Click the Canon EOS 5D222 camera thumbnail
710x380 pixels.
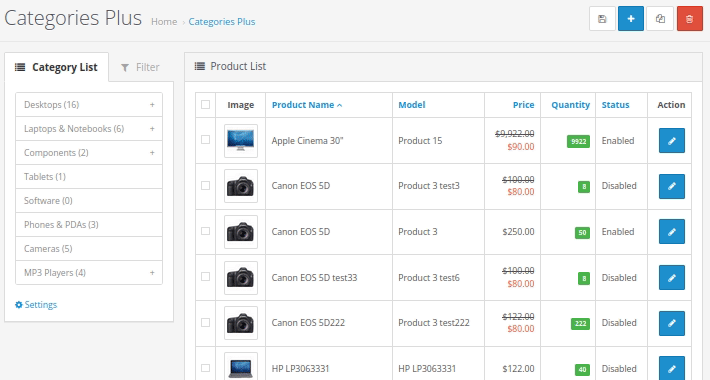click(241, 323)
